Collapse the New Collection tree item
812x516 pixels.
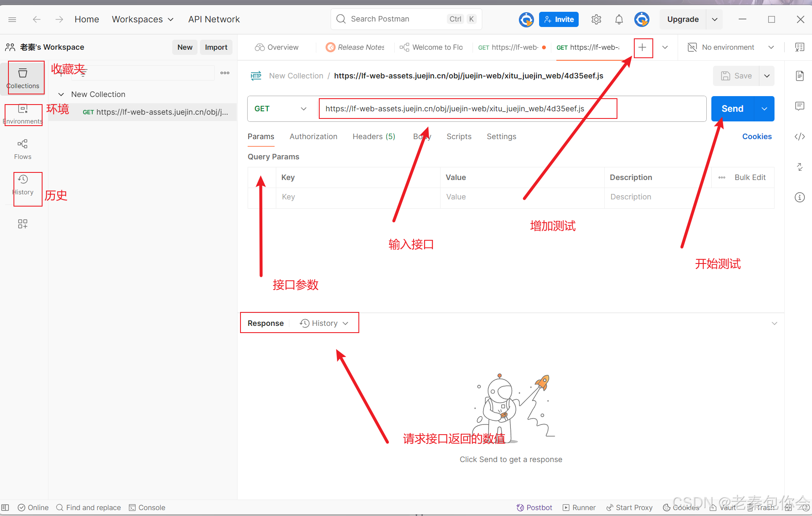coord(61,94)
